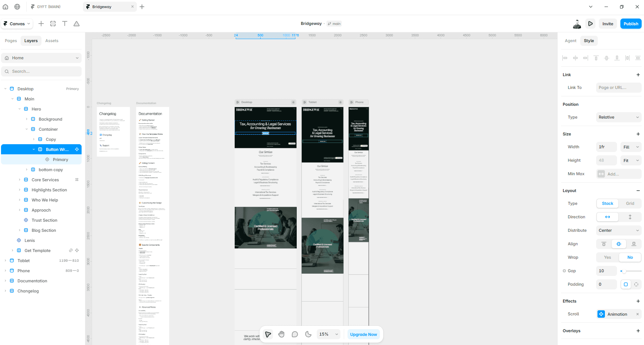Expand the Core Services layer

point(20,180)
